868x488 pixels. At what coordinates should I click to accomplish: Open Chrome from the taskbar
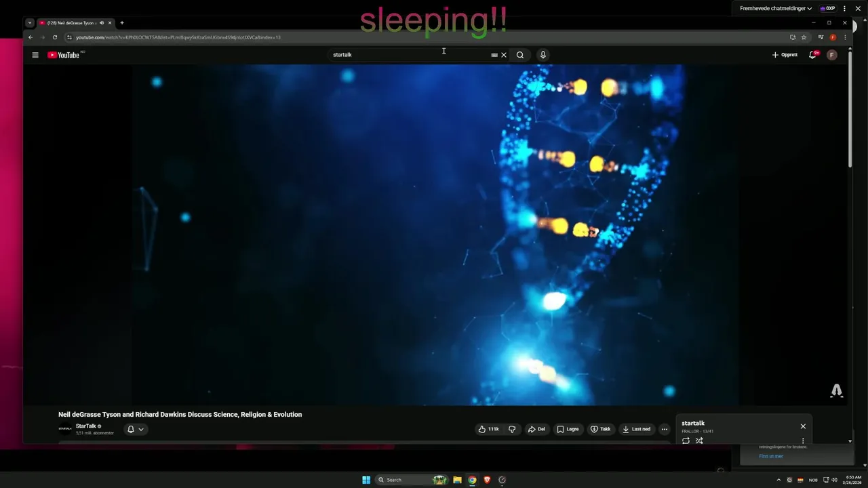472,480
